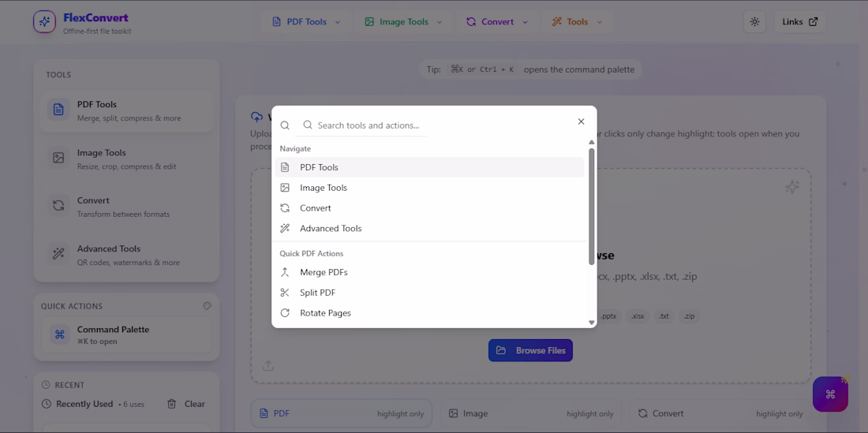Click the FlexConvert logo icon
This screenshot has height=433, width=868.
point(44,22)
